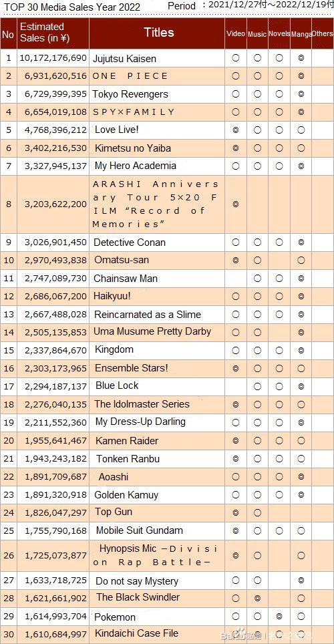Click The Black Swindler Music double-circle mark
Screen dimensions: 334x644
coord(258,598)
